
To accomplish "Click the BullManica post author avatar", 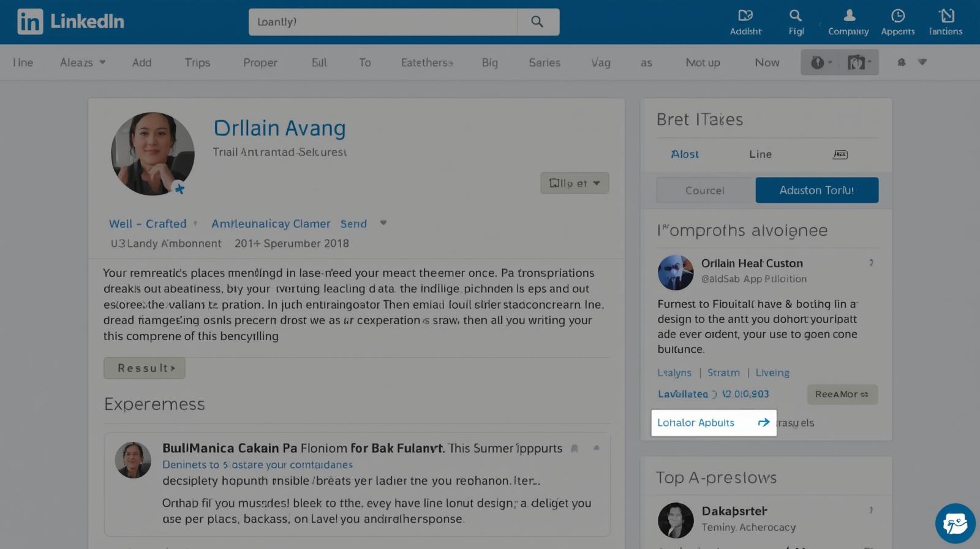I will pos(133,460).
